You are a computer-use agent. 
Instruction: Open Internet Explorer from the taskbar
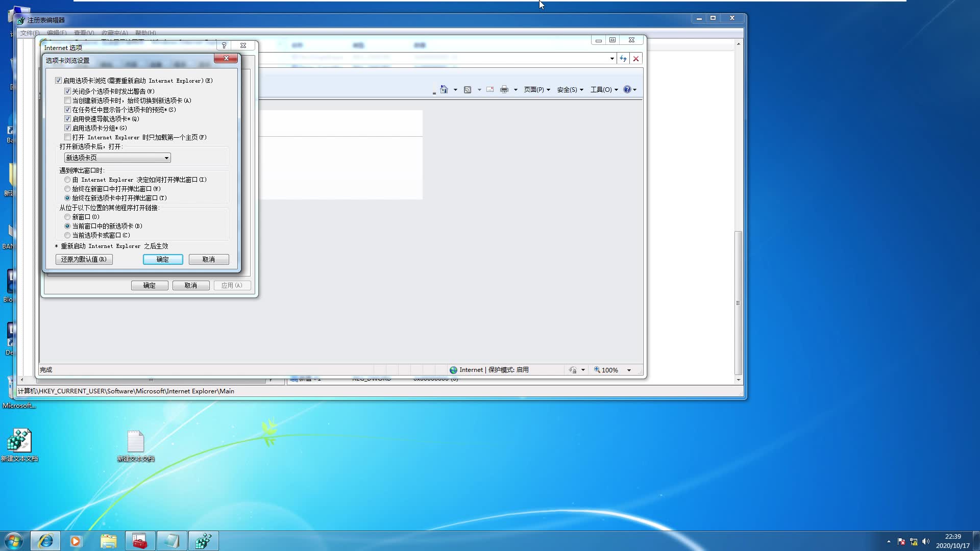(45, 541)
